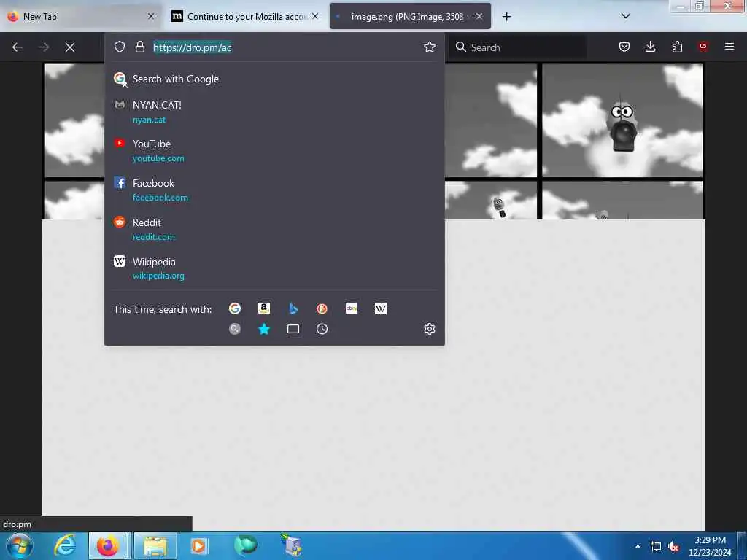Click the muted volume tray icon
The height and width of the screenshot is (560, 747).
click(673, 547)
